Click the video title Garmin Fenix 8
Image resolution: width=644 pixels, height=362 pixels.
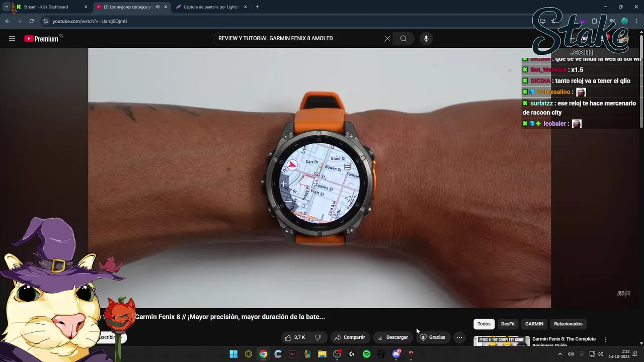[230, 317]
